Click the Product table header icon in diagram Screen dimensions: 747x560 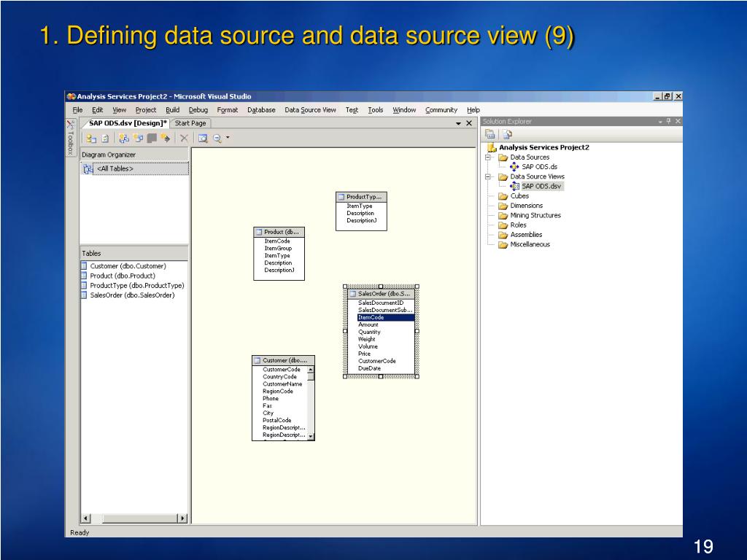tap(259, 232)
